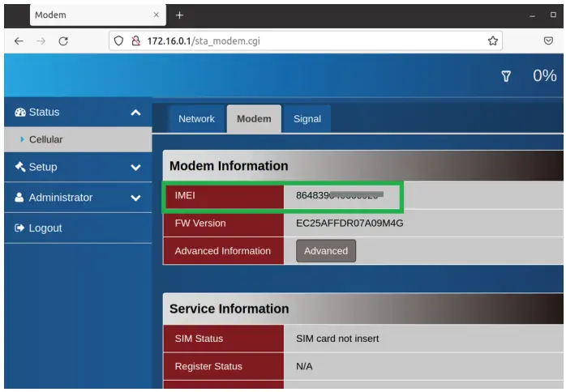Click the Advanced button
This screenshot has height=392, width=566.
click(x=326, y=251)
